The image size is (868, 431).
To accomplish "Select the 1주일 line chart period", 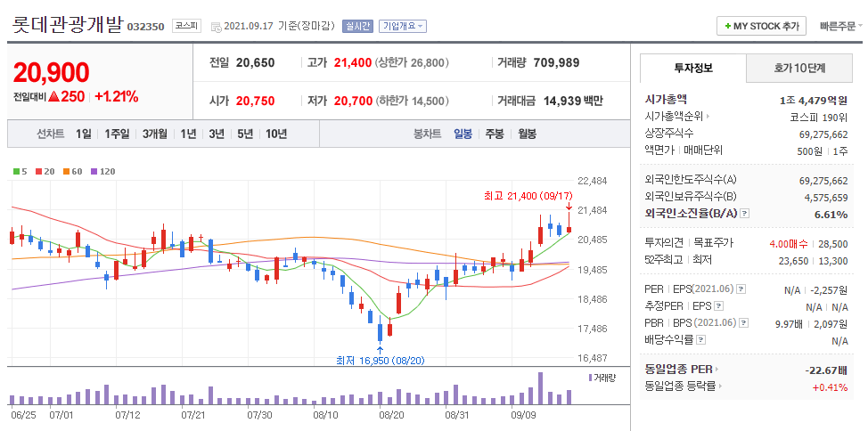I will click(x=117, y=134).
